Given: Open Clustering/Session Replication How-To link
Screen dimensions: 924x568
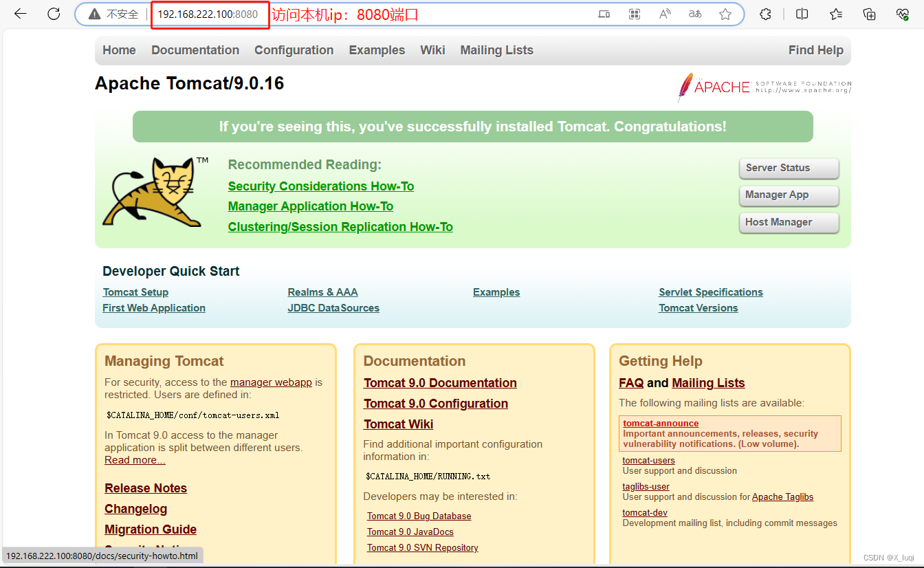Looking at the screenshot, I should 340,227.
